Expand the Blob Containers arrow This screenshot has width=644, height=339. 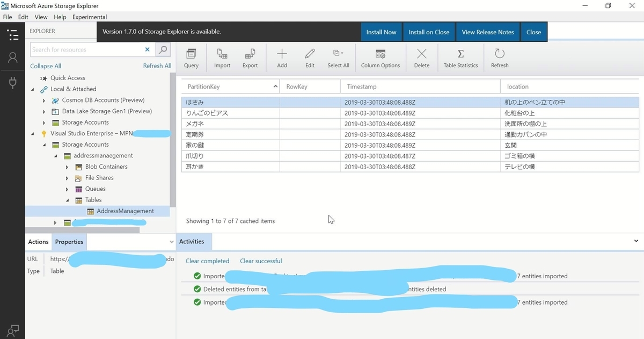pos(67,167)
